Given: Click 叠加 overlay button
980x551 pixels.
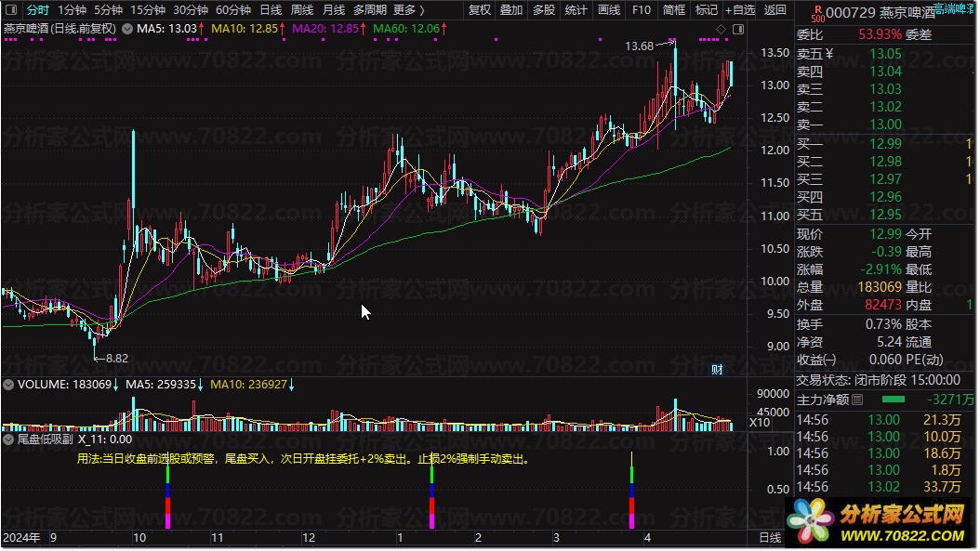Looking at the screenshot, I should [x=511, y=10].
